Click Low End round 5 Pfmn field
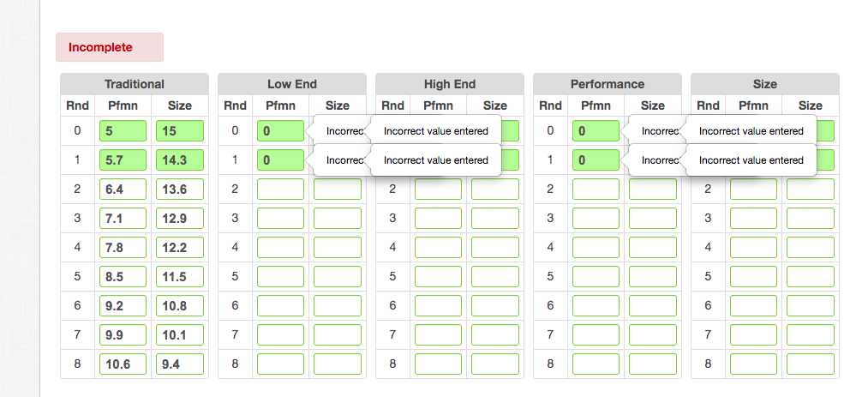Image resolution: width=868 pixels, height=397 pixels. [x=281, y=276]
